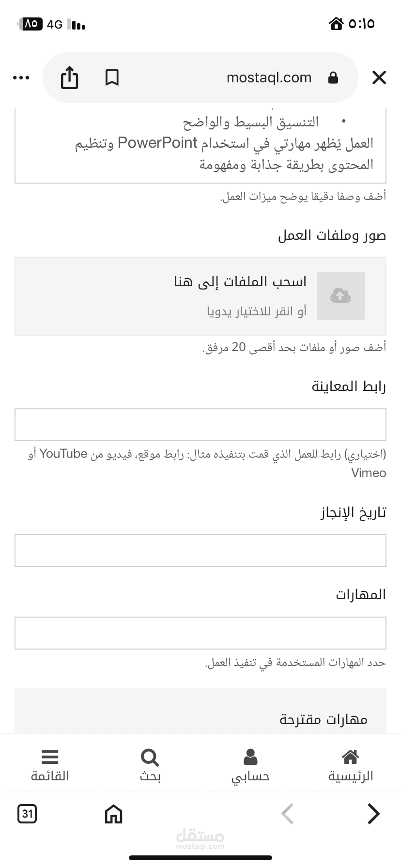The height and width of the screenshot is (868, 401).
Task: Go to حسابي account tab
Action: pos(250,765)
